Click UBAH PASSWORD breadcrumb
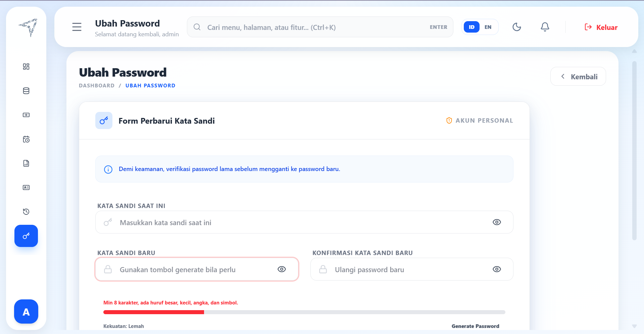The image size is (644, 334). tap(150, 86)
